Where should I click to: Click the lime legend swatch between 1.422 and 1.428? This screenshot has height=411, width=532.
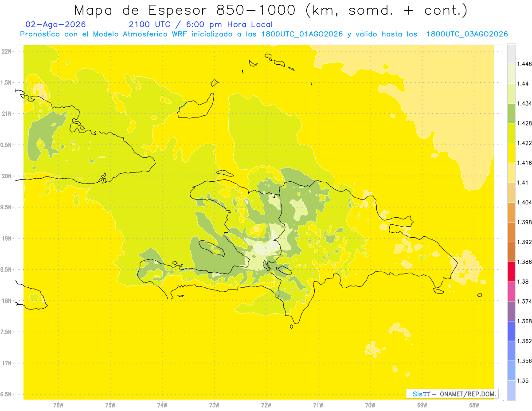coord(511,133)
